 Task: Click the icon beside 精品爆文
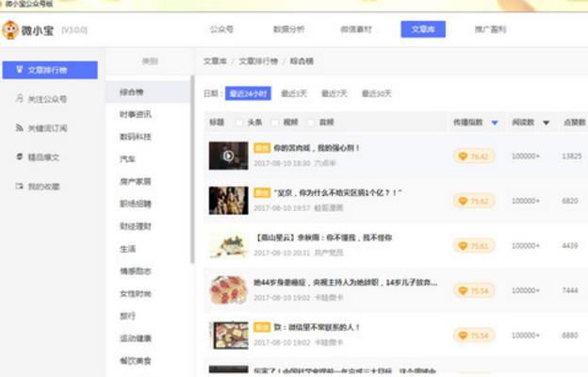(x=20, y=156)
